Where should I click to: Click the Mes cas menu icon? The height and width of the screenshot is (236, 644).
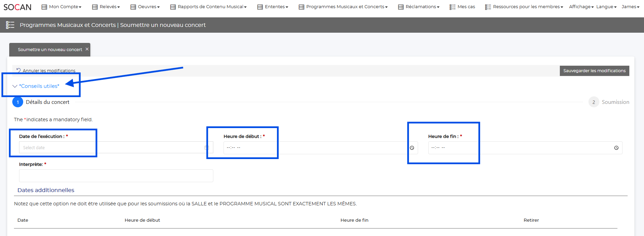[x=452, y=7]
